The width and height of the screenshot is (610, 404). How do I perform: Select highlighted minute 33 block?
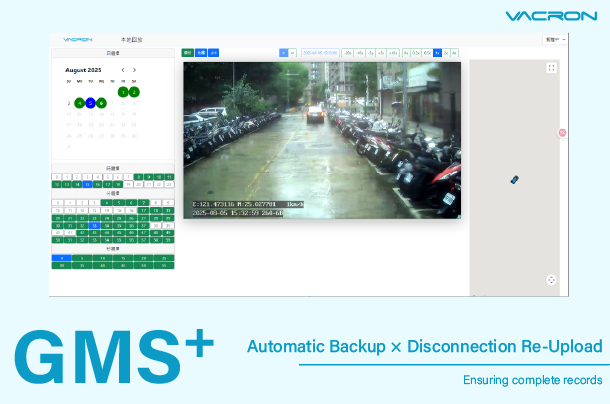coord(95,226)
